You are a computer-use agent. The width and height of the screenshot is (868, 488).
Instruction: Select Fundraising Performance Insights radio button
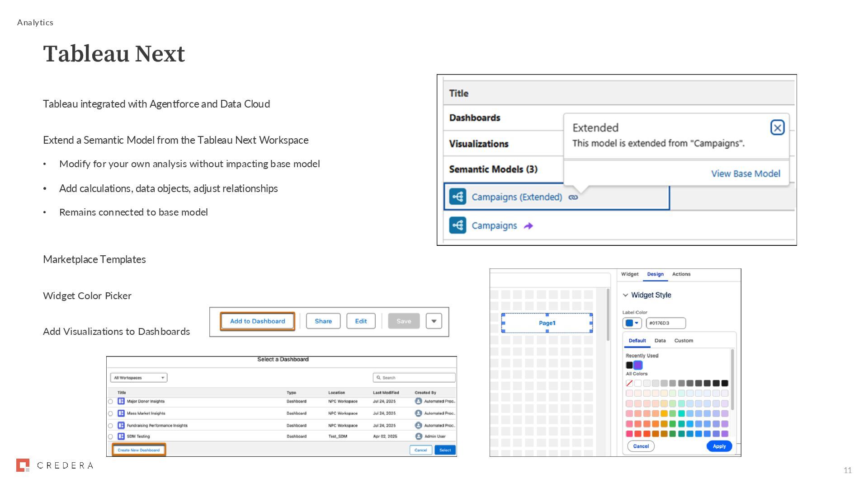[x=110, y=426]
